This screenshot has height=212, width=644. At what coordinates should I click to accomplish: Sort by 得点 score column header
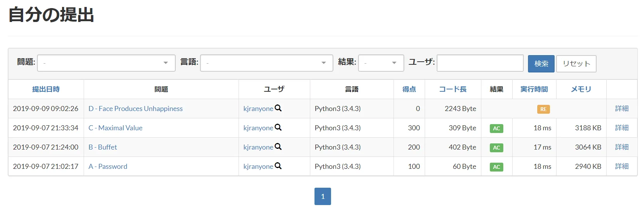(x=409, y=89)
